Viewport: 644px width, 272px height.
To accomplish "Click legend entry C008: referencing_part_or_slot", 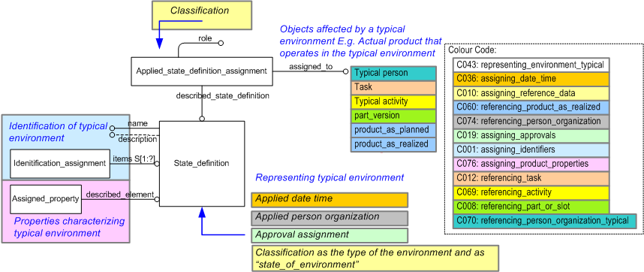I will click(532, 207).
